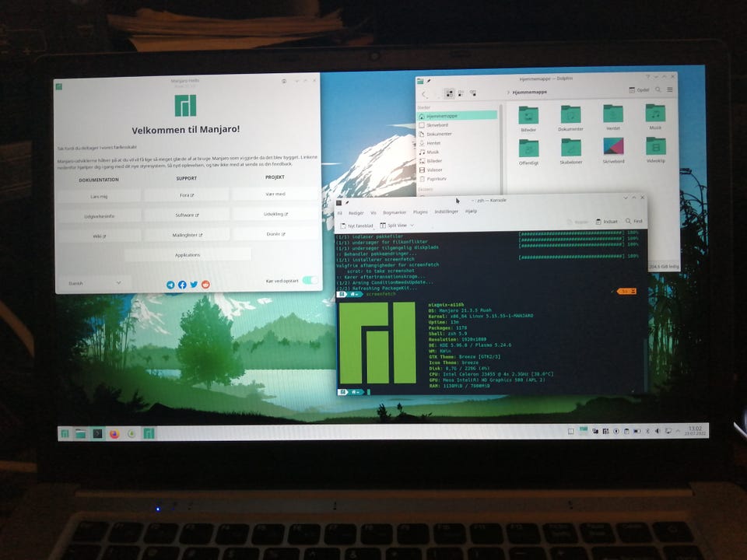Open the Dolphin hamburger menu
Screen dimensions: 747x560
point(670,89)
